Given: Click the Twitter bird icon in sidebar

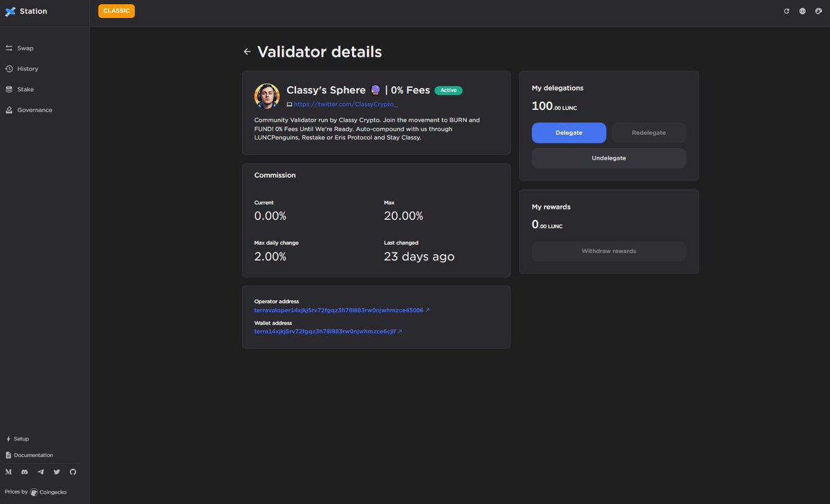Looking at the screenshot, I should (57, 472).
